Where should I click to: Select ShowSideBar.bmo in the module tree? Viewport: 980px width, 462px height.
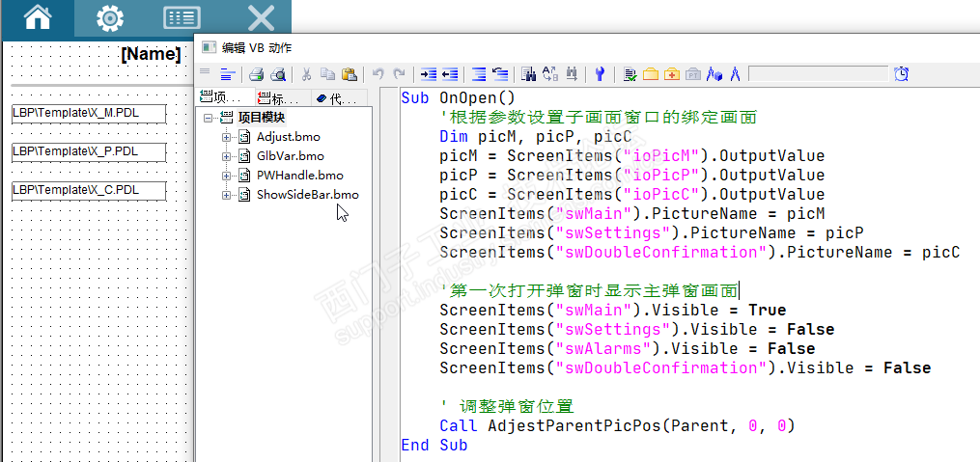pos(307,195)
